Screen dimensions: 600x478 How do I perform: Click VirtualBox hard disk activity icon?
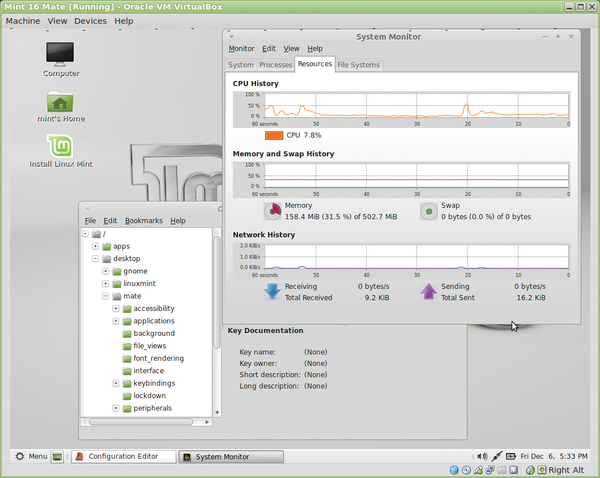coord(454,470)
